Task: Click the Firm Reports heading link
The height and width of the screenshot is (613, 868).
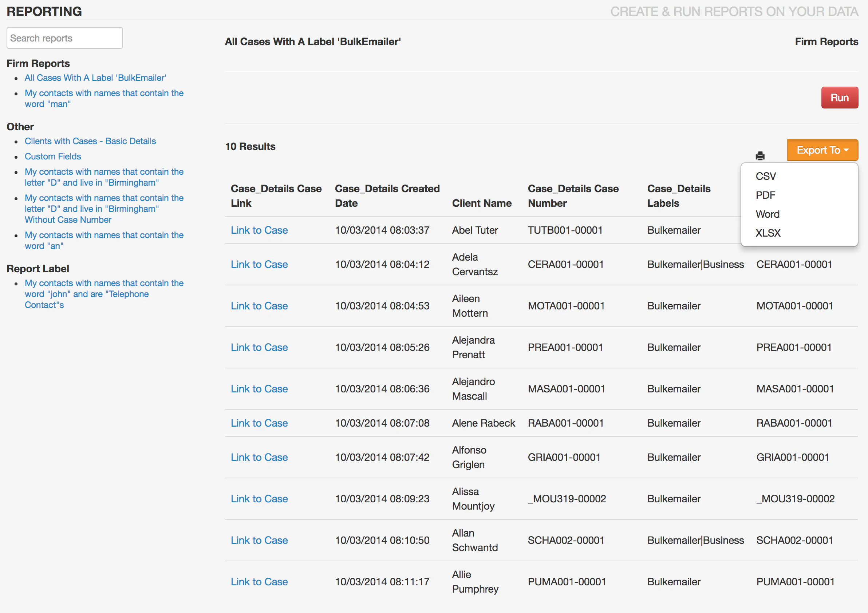Action: pyautogui.click(x=827, y=41)
